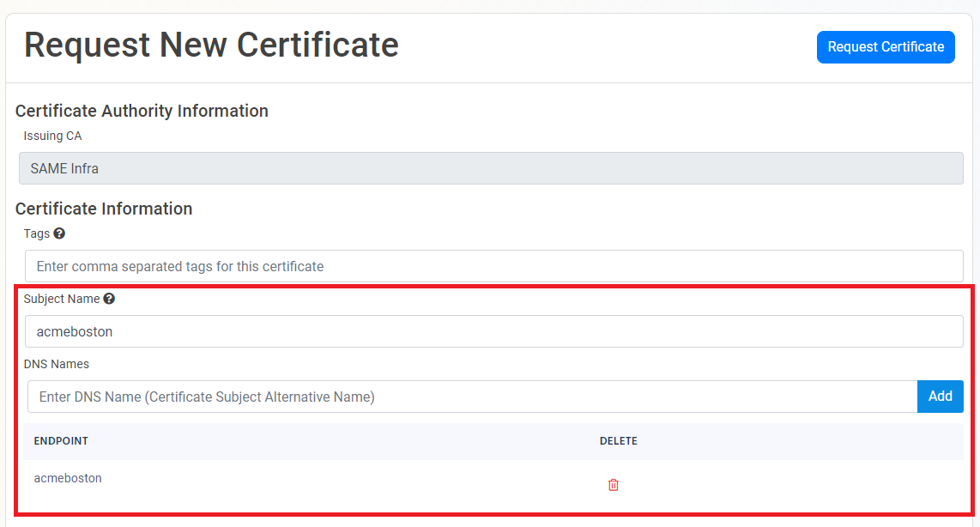The image size is (980, 527).
Task: Click the Tags label above the input
Action: (x=38, y=233)
